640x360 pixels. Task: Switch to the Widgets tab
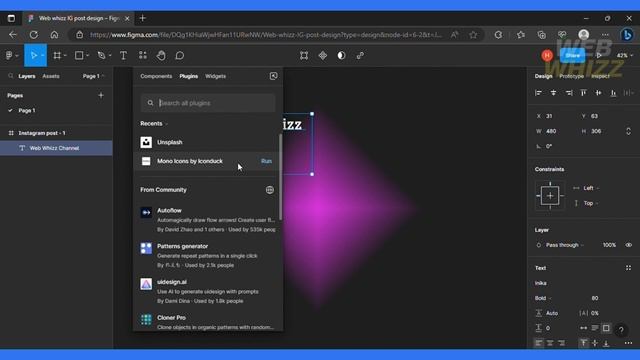click(x=216, y=76)
